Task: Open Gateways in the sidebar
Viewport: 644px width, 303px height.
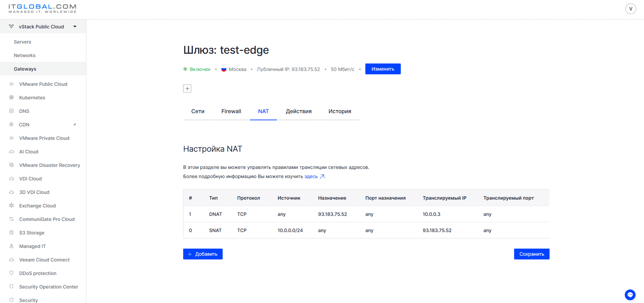Action: coord(25,69)
